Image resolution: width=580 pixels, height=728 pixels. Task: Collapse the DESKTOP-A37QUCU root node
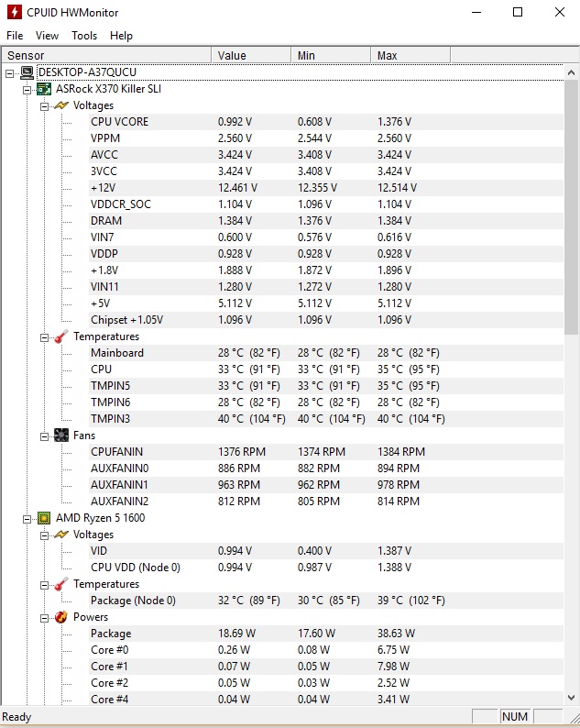tap(10, 72)
